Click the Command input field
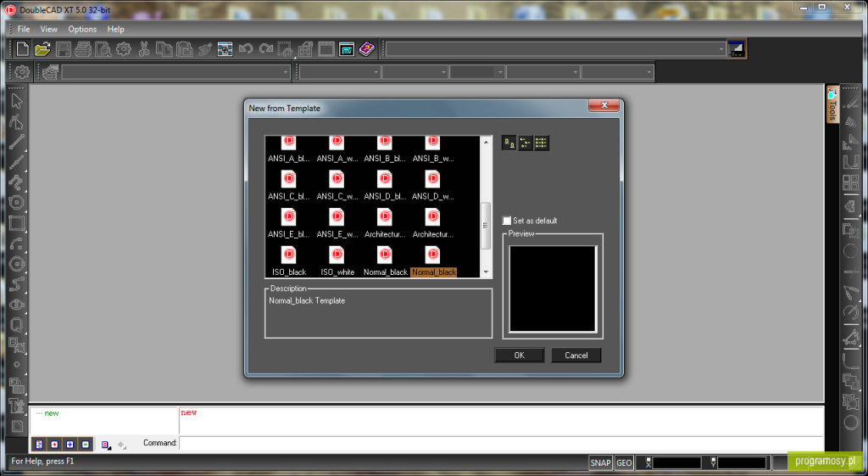The width and height of the screenshot is (868, 476). pyautogui.click(x=500, y=443)
